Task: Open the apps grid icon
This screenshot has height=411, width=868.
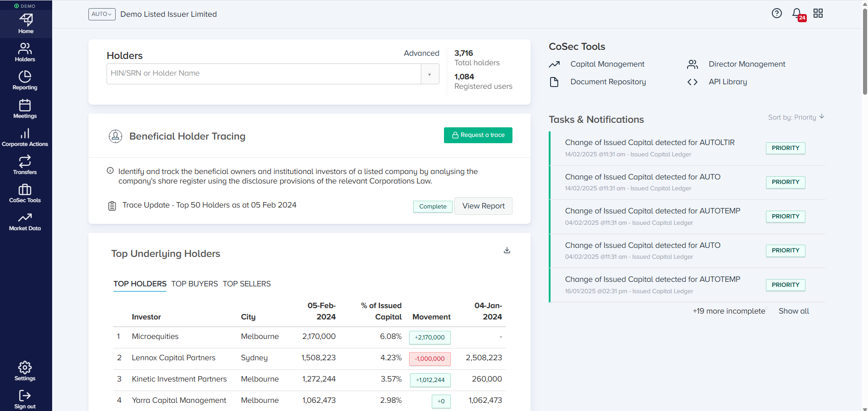Action: coord(818,14)
